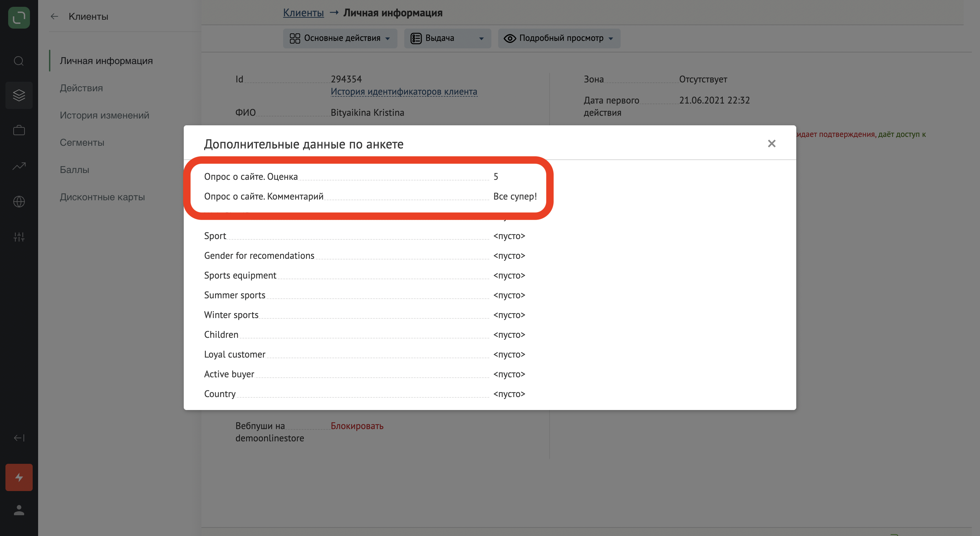
Task: Go back with the Клиенты arrow
Action: tap(54, 16)
